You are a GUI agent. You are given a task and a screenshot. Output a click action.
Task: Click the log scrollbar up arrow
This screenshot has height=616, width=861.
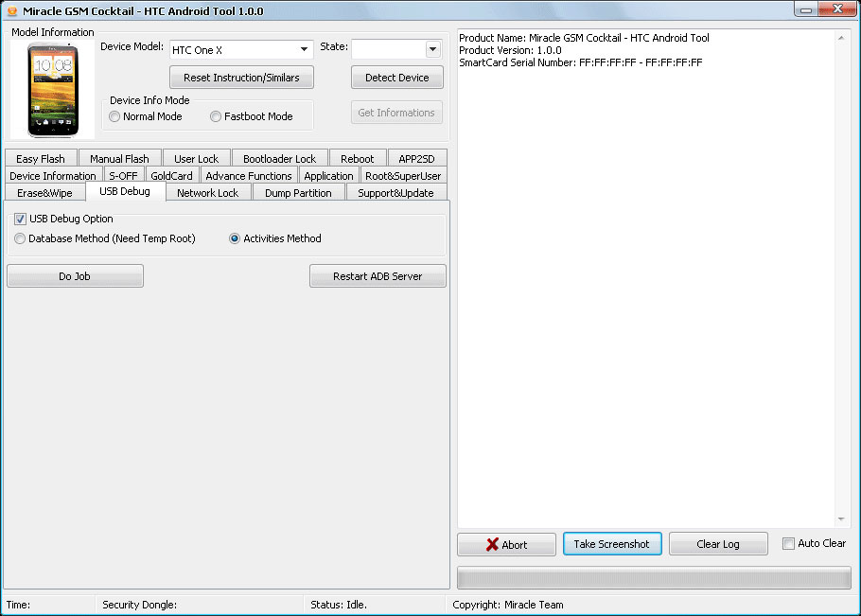(x=841, y=38)
